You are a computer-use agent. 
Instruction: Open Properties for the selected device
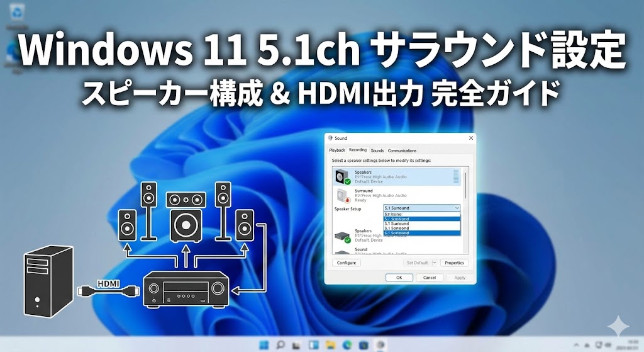(x=453, y=263)
